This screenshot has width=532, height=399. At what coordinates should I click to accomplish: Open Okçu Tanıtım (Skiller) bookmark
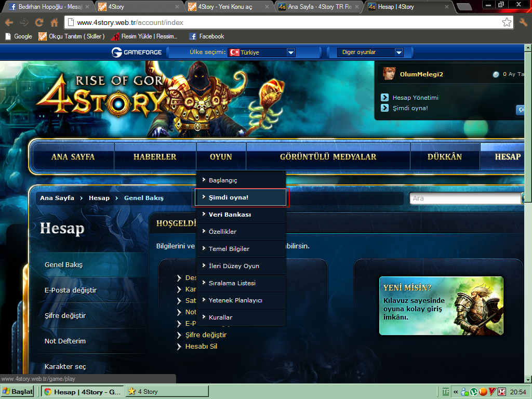[72, 36]
